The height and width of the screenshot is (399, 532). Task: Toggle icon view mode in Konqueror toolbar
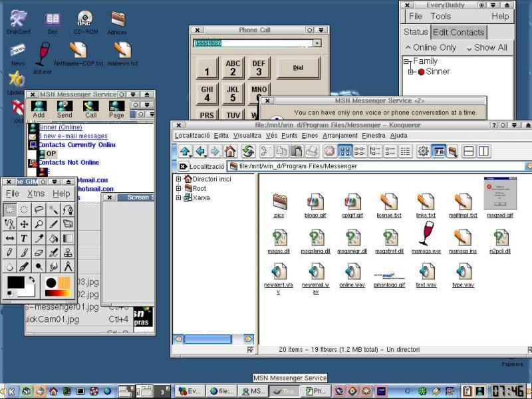[x=345, y=152]
